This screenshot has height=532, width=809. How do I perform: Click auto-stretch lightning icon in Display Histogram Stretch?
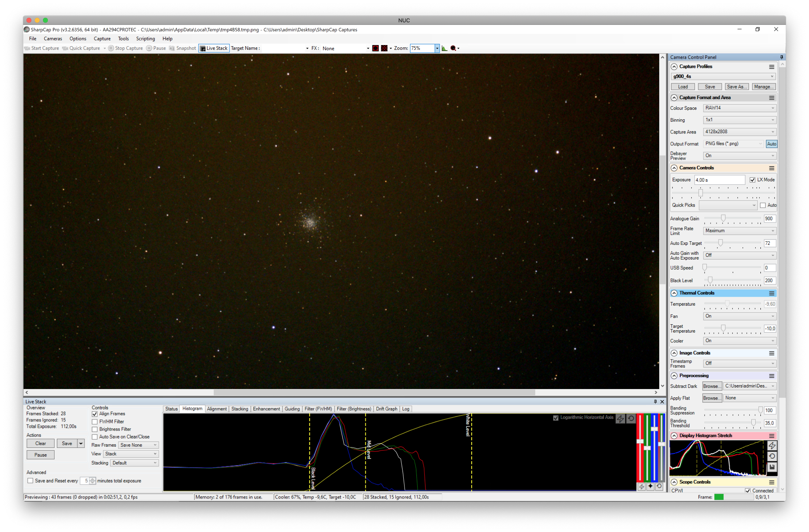click(772, 446)
